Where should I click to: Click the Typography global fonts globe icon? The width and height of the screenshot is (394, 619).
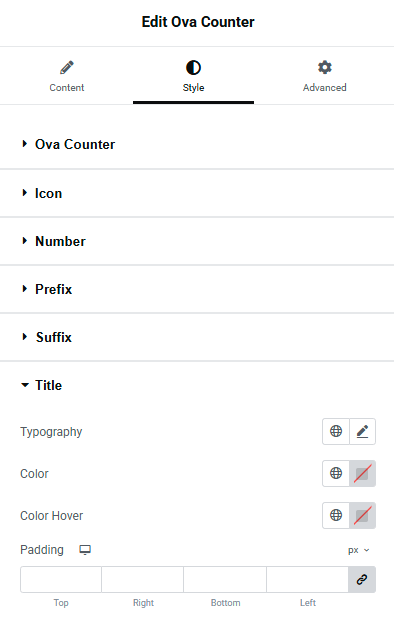[x=336, y=431]
